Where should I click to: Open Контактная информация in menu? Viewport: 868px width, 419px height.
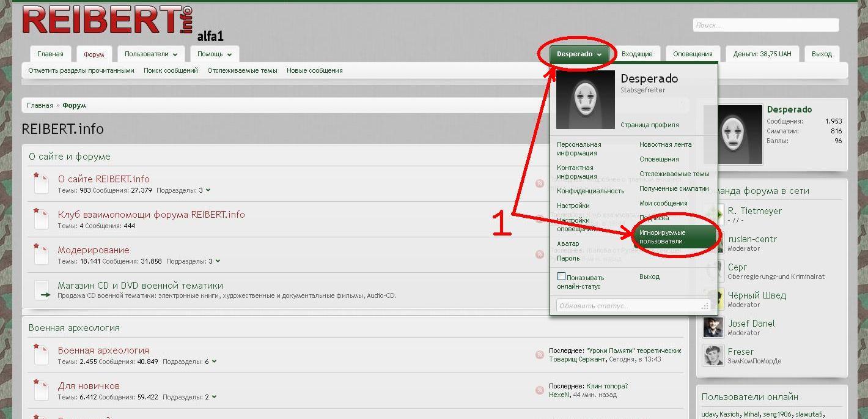pyautogui.click(x=576, y=172)
